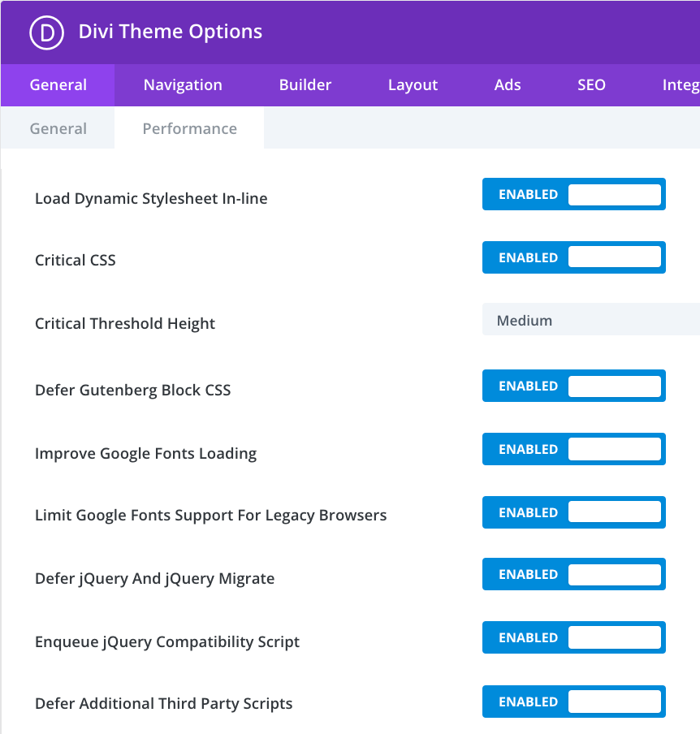Click the Divi logo icon
The height and width of the screenshot is (734, 700).
click(46, 32)
